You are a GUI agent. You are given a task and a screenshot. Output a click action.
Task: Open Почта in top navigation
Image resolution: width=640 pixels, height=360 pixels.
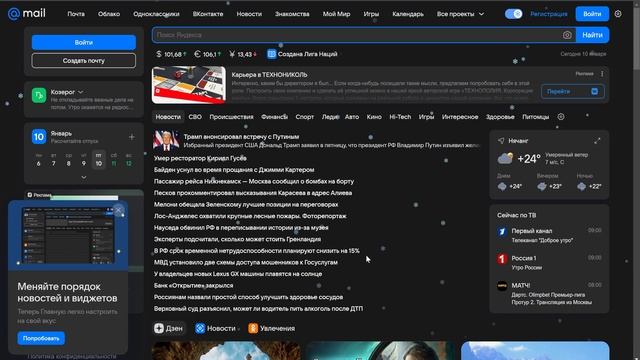pyautogui.click(x=76, y=14)
